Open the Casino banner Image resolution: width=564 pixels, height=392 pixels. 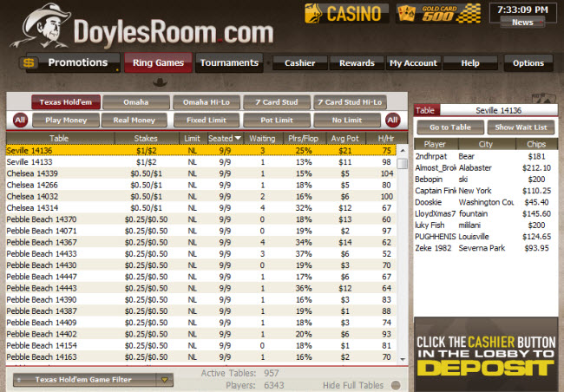click(346, 14)
